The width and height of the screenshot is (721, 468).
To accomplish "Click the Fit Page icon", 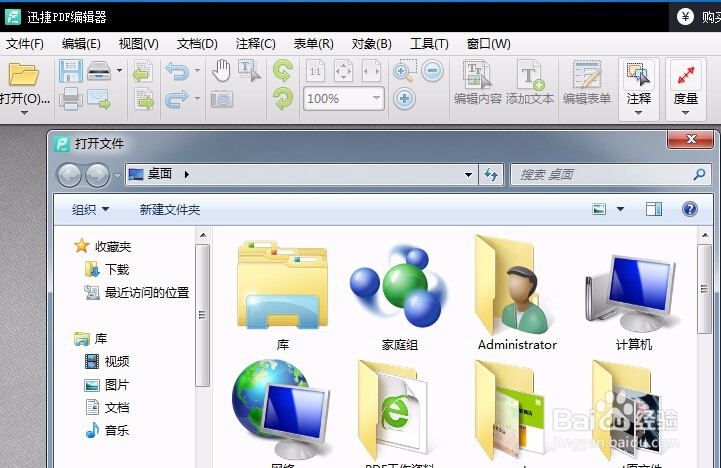I will [343, 71].
